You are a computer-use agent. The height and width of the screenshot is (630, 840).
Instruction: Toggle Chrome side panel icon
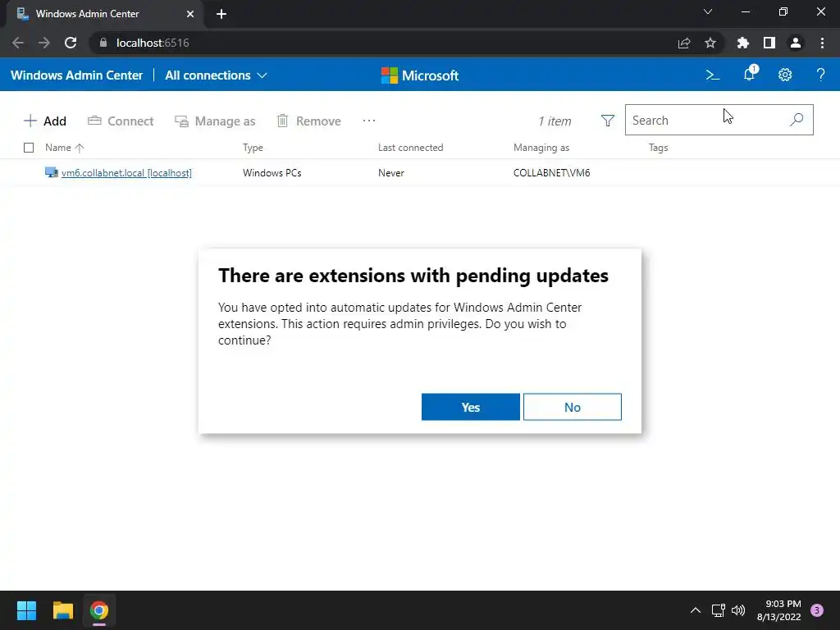tap(769, 43)
